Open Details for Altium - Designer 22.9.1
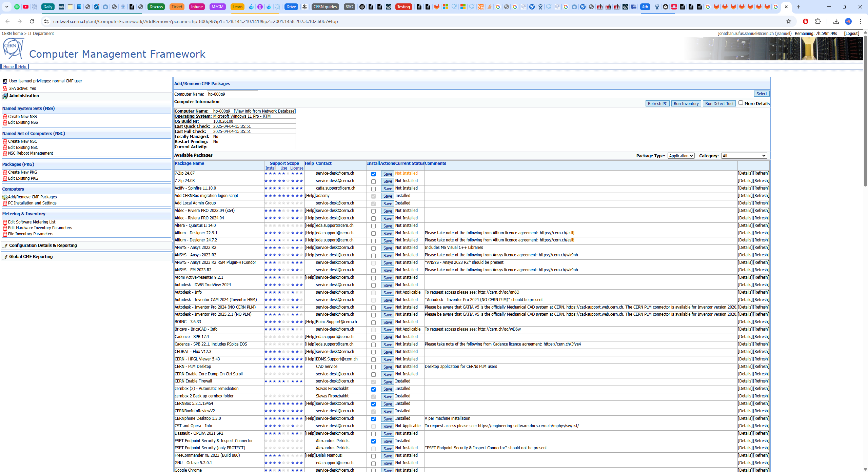This screenshot has height=472, width=868. [745, 233]
